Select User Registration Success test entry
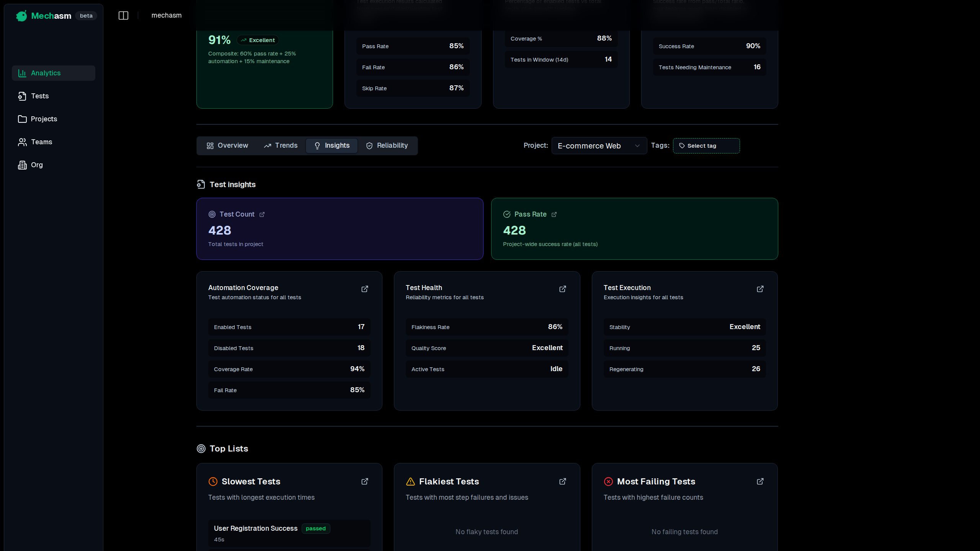The height and width of the screenshot is (551, 980). pyautogui.click(x=255, y=528)
